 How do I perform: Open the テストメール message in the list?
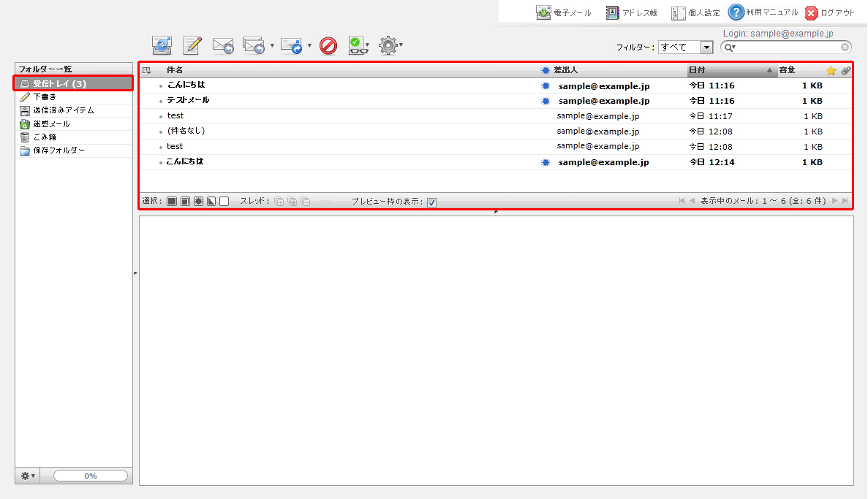(188, 101)
